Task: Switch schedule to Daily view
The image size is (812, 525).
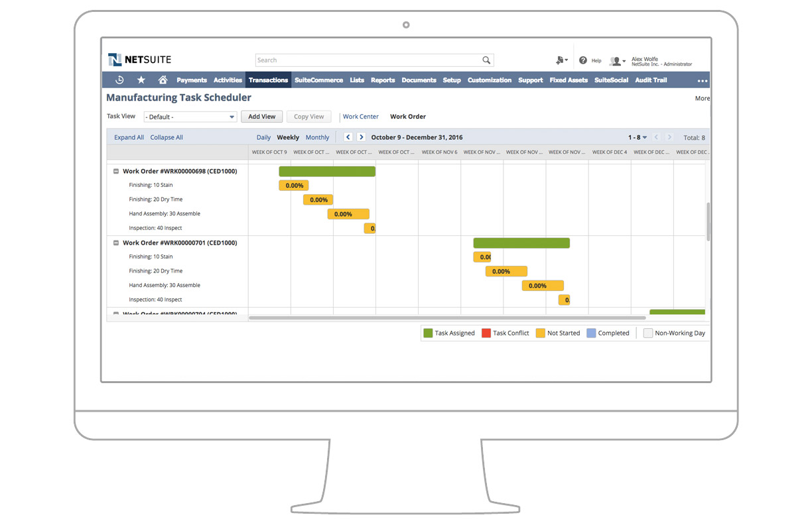Action: [x=263, y=137]
